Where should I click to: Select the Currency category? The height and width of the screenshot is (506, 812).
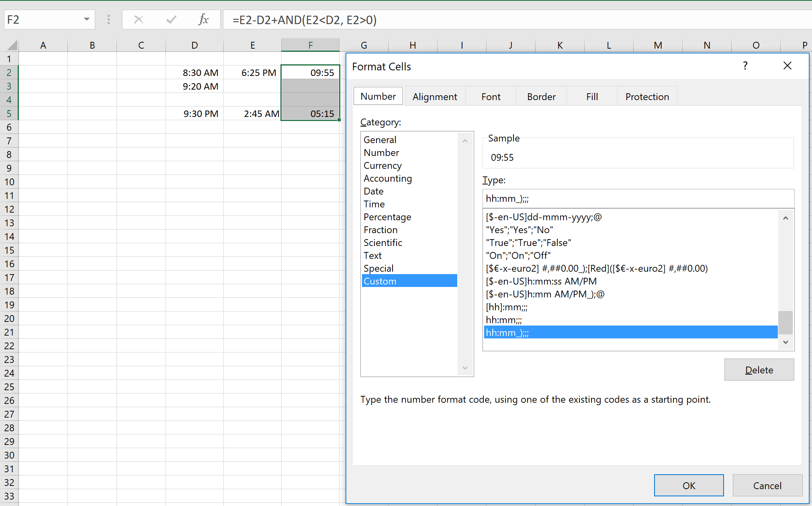tap(382, 165)
